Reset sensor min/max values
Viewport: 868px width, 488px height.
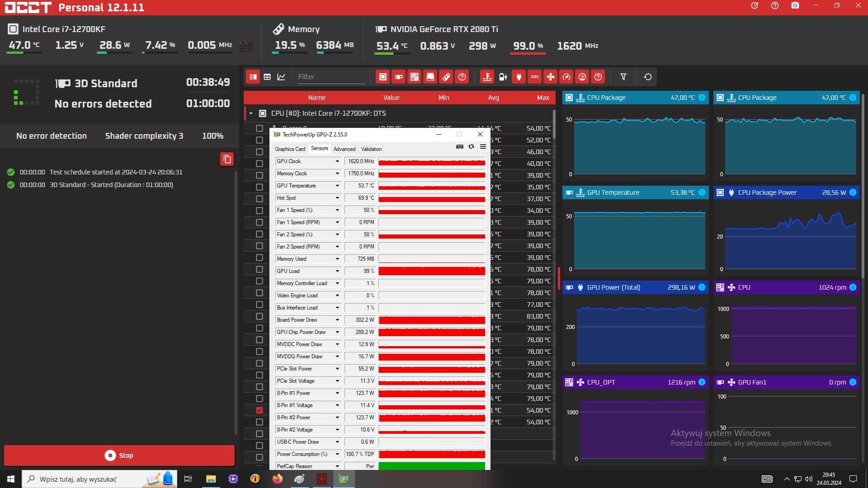(648, 77)
